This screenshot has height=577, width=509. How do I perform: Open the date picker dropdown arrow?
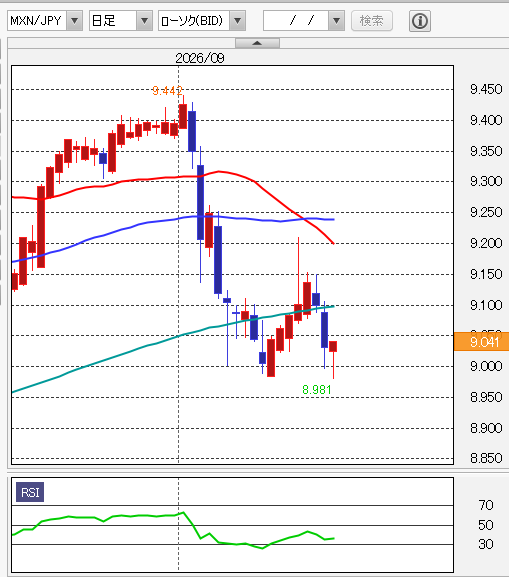click(336, 21)
